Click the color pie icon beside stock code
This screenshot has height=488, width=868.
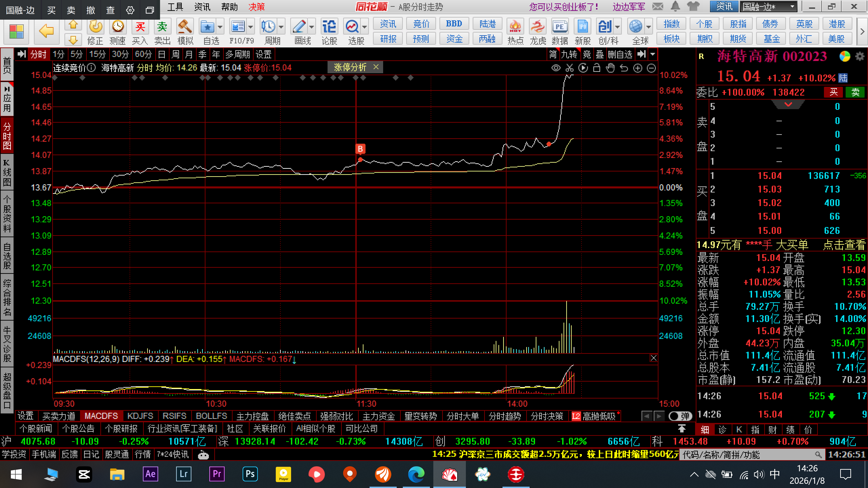coord(844,56)
